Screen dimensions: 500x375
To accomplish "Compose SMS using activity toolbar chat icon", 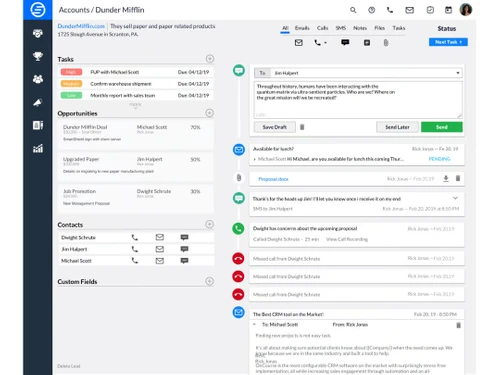I will pyautogui.click(x=345, y=42).
